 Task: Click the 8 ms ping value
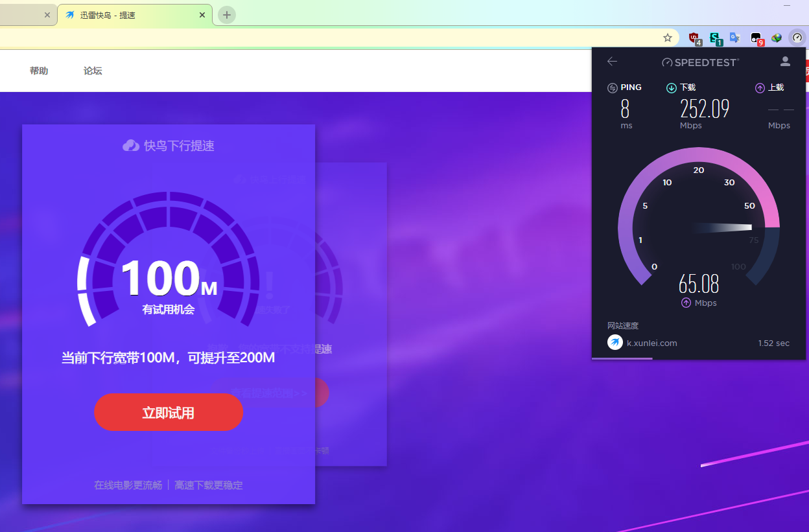(625, 109)
